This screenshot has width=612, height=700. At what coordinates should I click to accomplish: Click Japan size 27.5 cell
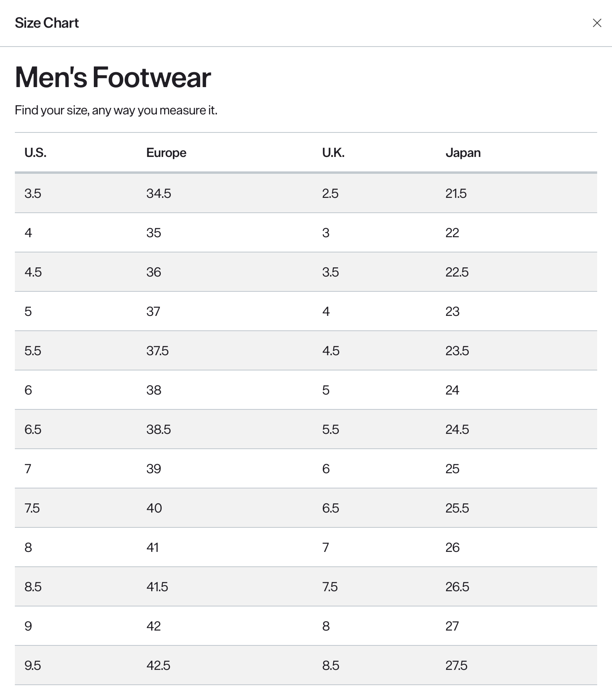click(456, 665)
